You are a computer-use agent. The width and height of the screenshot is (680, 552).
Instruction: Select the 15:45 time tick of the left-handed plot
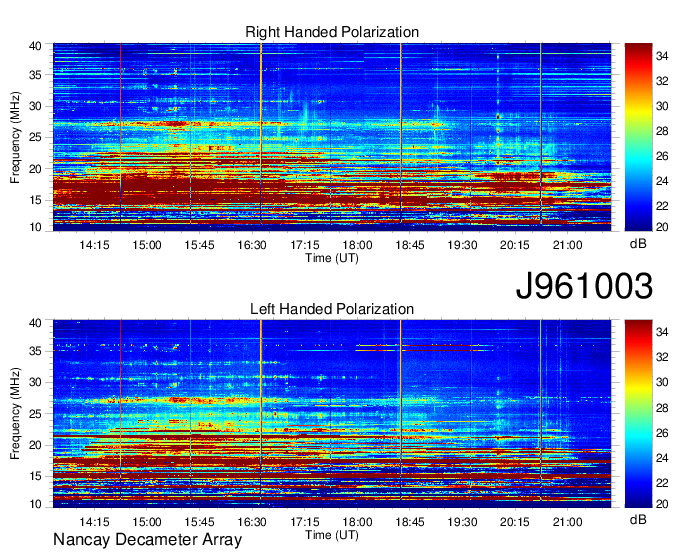pyautogui.click(x=199, y=521)
